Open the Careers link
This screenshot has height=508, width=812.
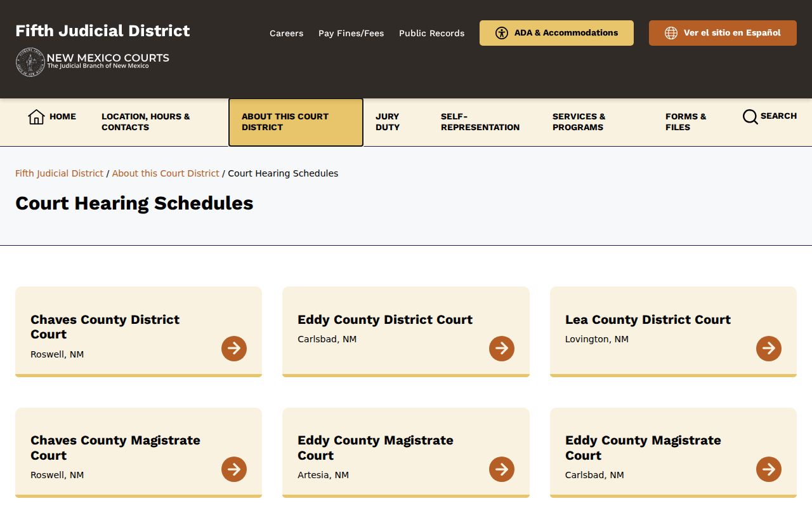pos(287,33)
